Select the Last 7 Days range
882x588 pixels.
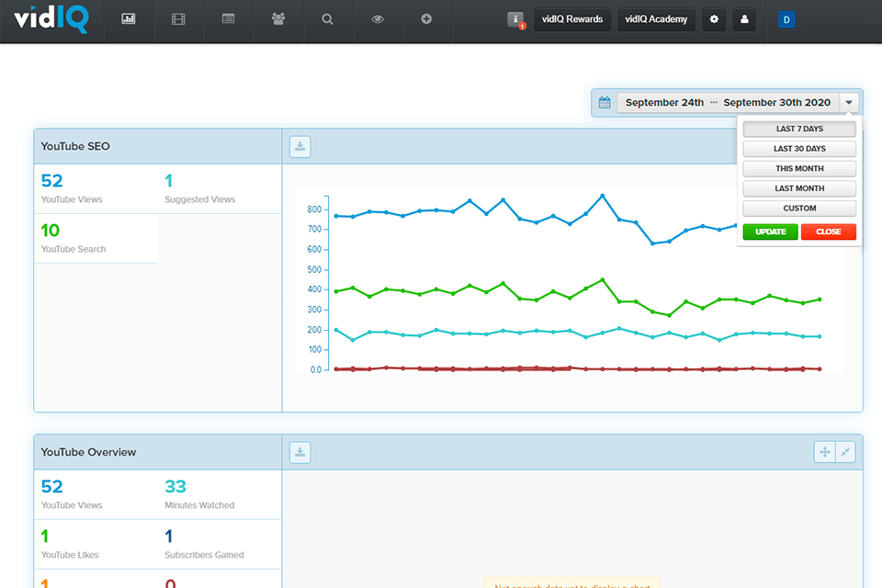[799, 130]
